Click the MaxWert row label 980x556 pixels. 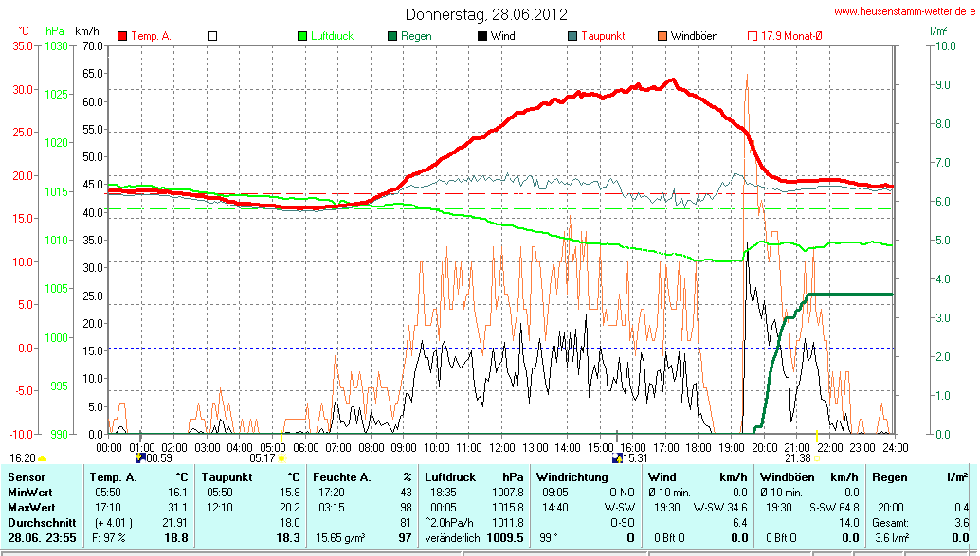coord(29,507)
